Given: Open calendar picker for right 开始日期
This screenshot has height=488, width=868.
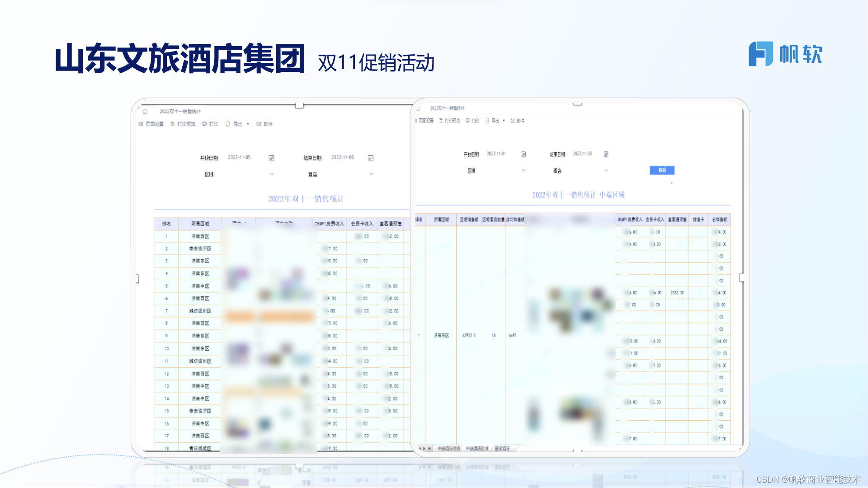Looking at the screenshot, I should (x=523, y=155).
